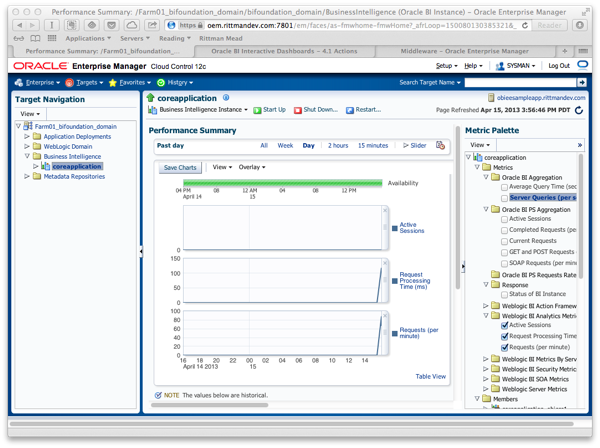This screenshot has width=600, height=448.
Task: Check Average Query Time metric checkbox
Action: pyautogui.click(x=504, y=187)
